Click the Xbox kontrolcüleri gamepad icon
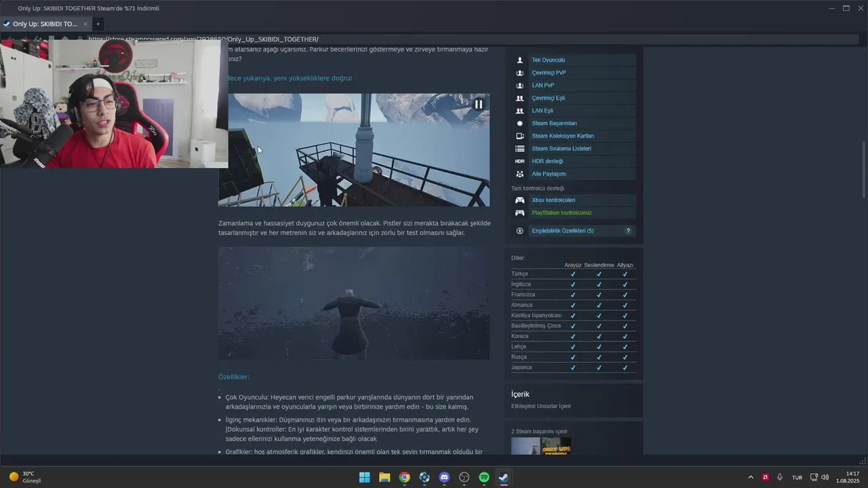The height and width of the screenshot is (488, 868). coord(520,200)
